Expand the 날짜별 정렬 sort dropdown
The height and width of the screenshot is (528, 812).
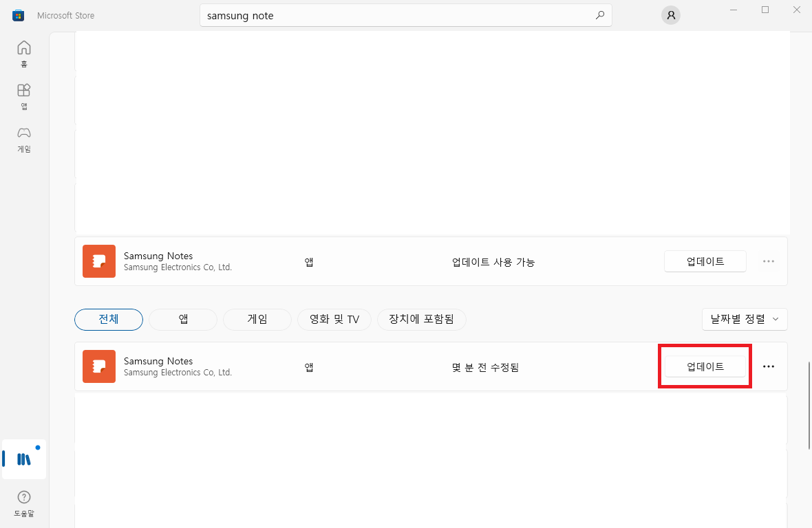[745, 319]
